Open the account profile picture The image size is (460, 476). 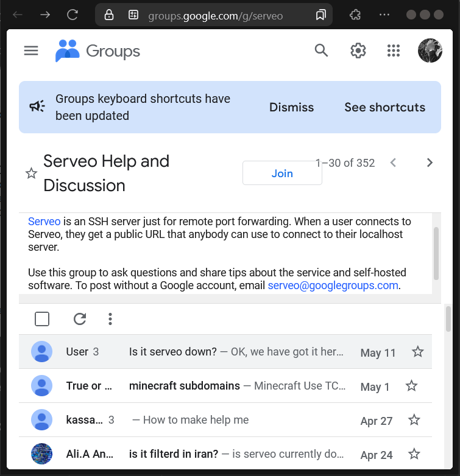[430, 51]
